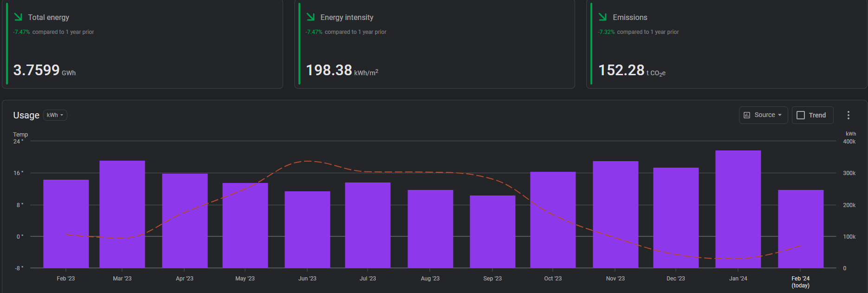Select the May '23 usage bar
This screenshot has height=293, width=868.
coord(245,225)
